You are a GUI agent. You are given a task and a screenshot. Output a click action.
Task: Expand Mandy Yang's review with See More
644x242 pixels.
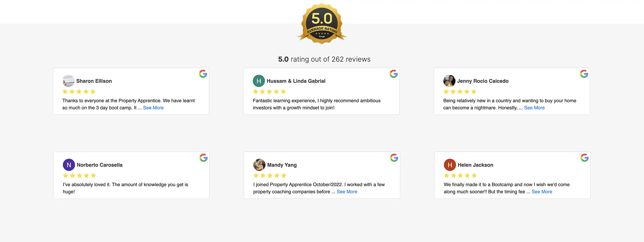[x=347, y=192]
